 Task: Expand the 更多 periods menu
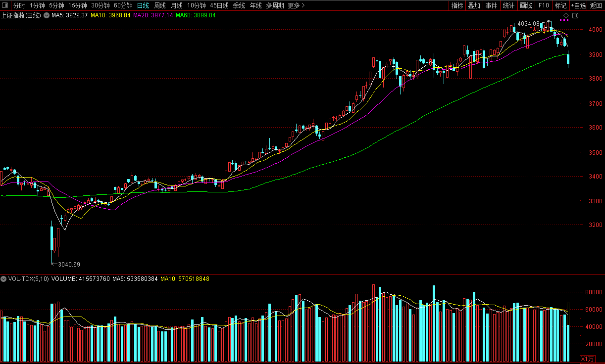click(296, 5)
